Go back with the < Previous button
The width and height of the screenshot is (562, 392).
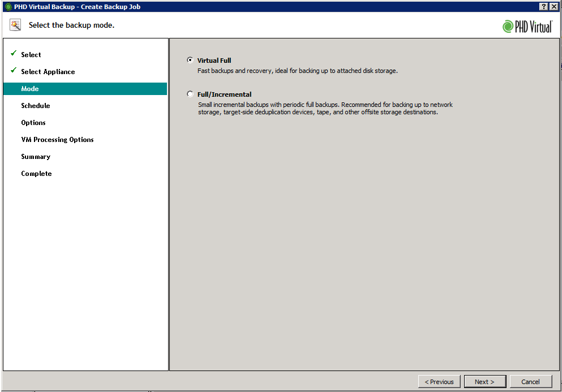[439, 382]
